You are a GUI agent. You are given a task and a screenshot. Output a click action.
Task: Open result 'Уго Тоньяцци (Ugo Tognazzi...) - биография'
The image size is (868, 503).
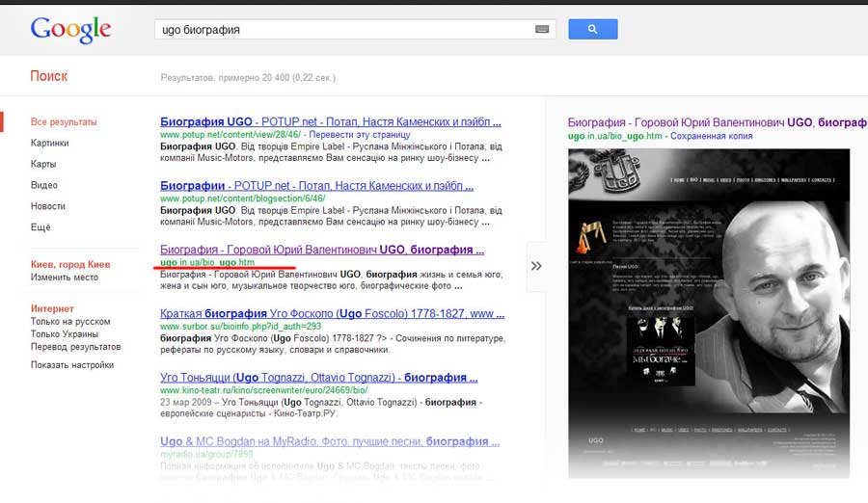[x=319, y=378]
